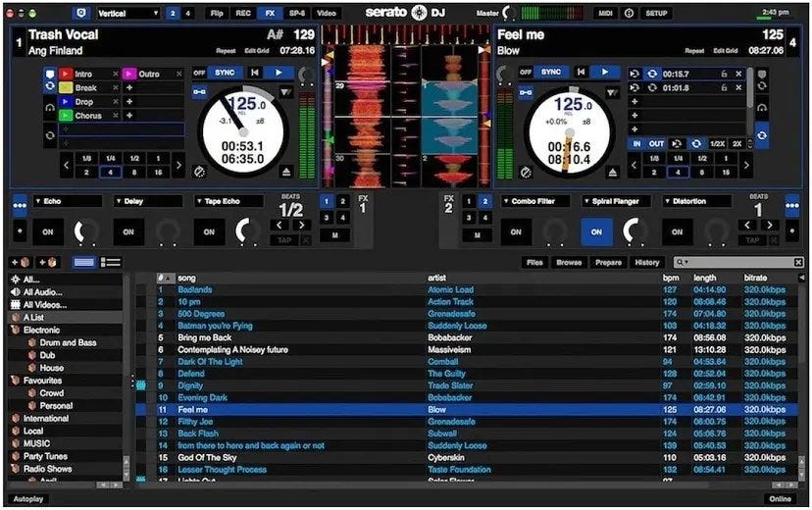The image size is (812, 510).
Task: Toggle keylock on the Feel me deck
Action: click(526, 92)
